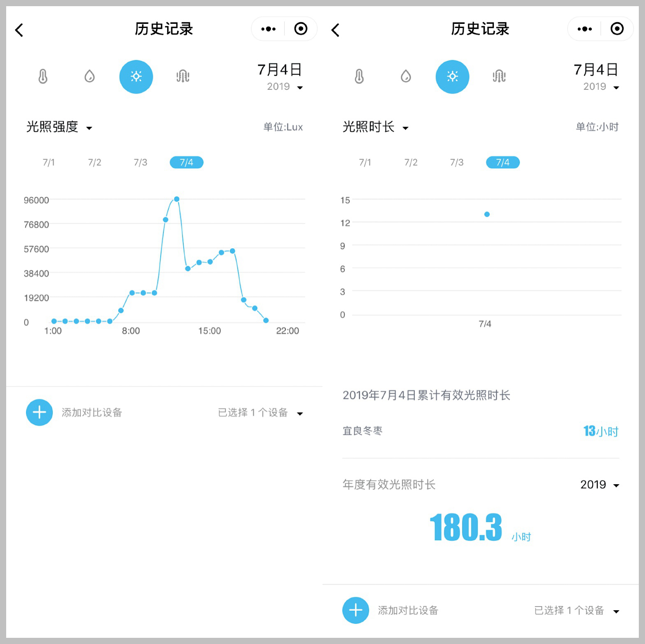
Task: Open 已选择 1 个设备 dropdown on left panel
Action: tap(260, 413)
